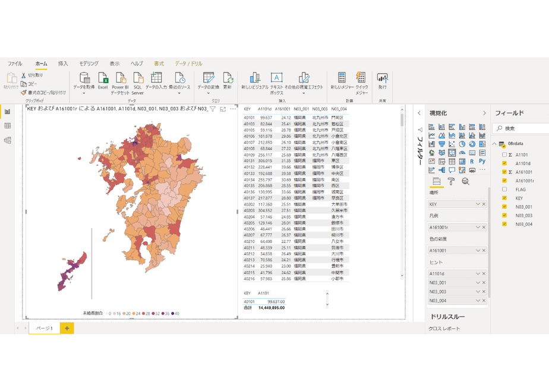Select the donut chart visualization icon

(472, 144)
